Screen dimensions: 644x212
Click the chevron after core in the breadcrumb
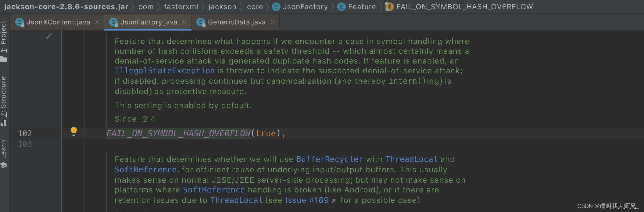point(267,6)
